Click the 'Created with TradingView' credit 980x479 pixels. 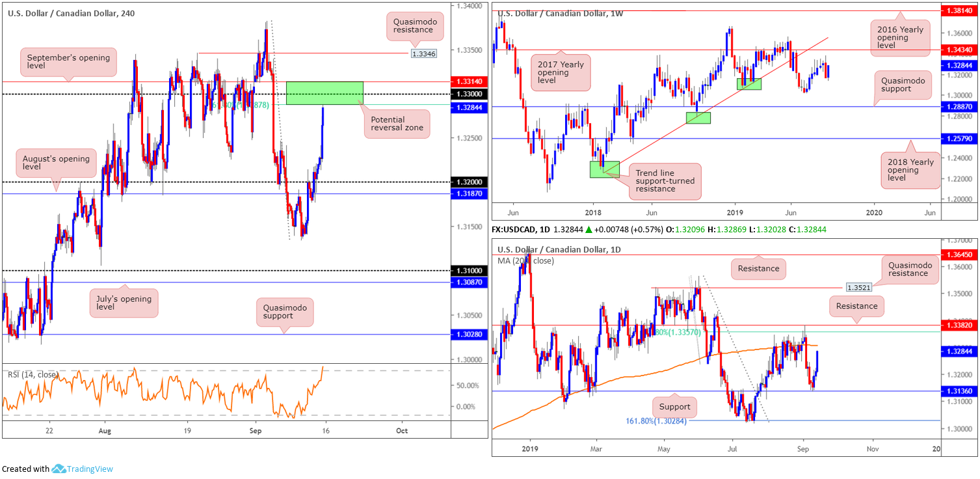click(x=58, y=469)
